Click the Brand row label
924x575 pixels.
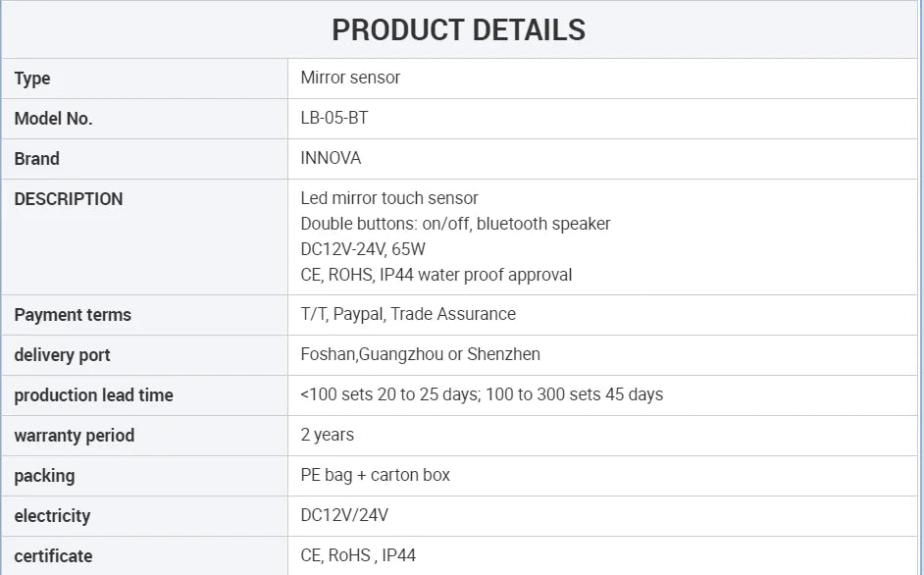point(37,159)
